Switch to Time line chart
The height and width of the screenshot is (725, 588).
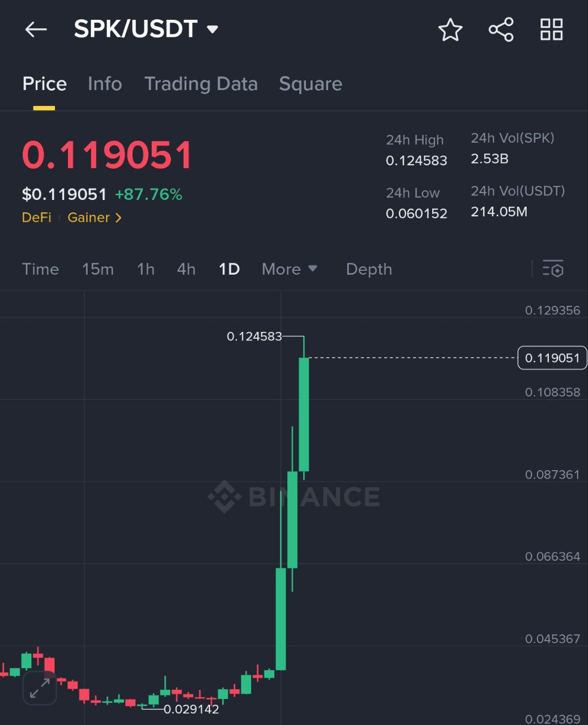pos(40,269)
